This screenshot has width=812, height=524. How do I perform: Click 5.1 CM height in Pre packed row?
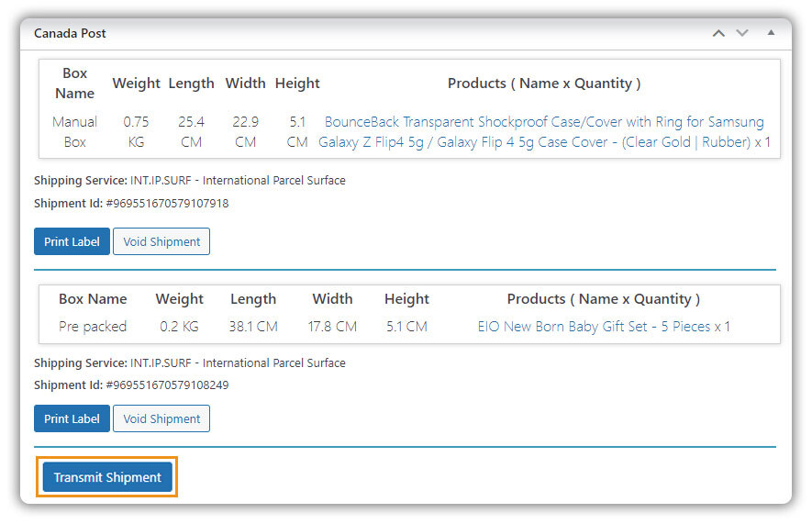click(x=406, y=326)
